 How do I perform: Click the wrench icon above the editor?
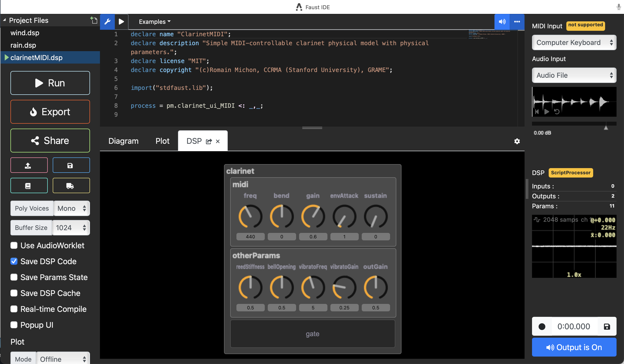pos(107,22)
